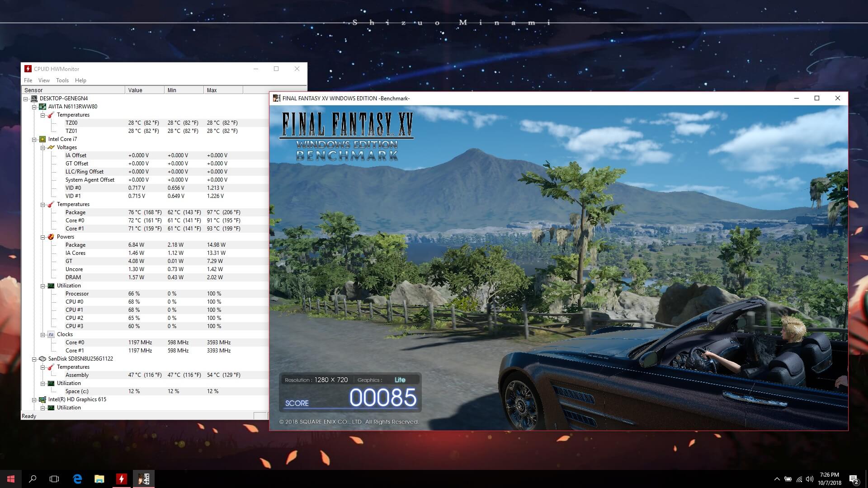Show hidden system tray icons
Image resolution: width=868 pixels, height=488 pixels.
click(x=777, y=479)
